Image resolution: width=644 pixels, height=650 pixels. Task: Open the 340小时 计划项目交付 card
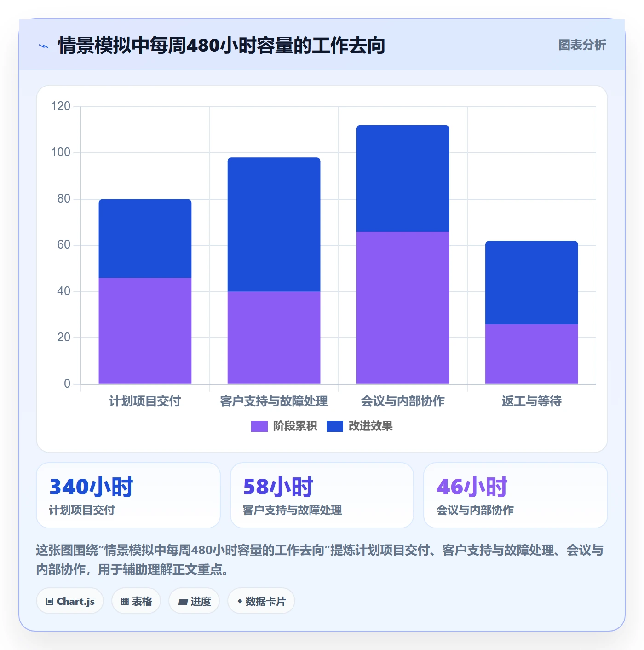coord(128,495)
